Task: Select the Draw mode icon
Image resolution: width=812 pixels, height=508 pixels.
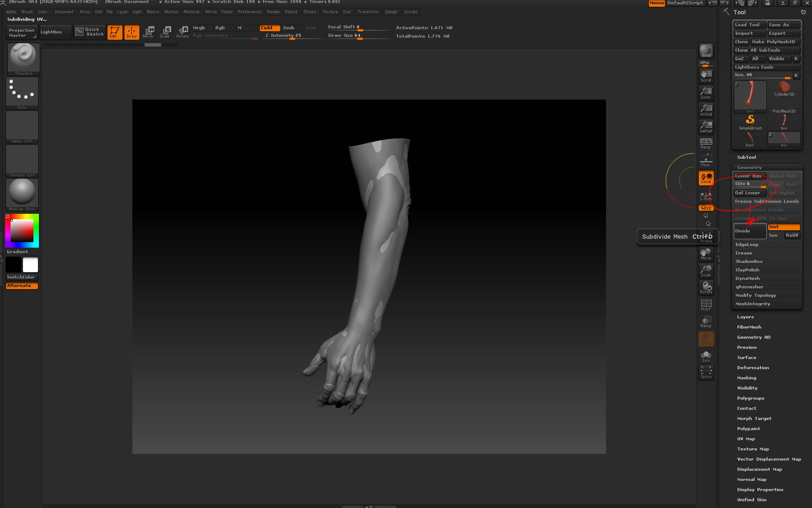Action: click(132, 32)
